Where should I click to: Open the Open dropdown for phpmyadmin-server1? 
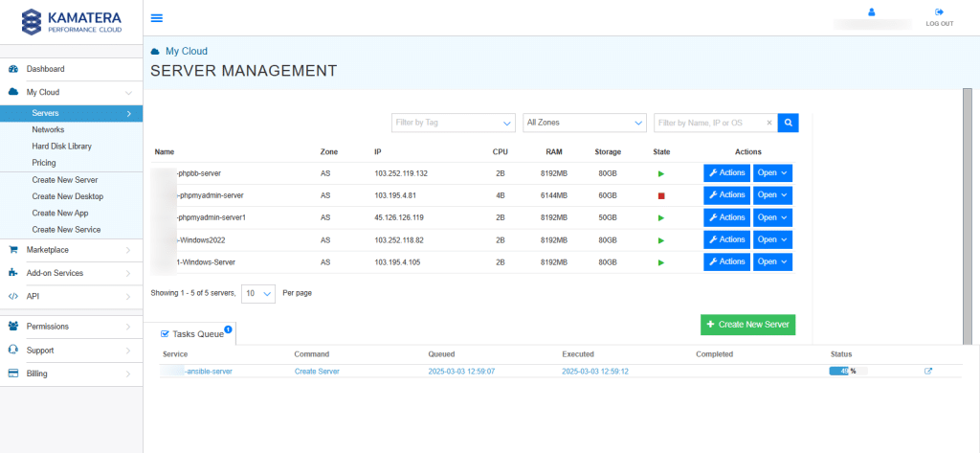(x=772, y=217)
